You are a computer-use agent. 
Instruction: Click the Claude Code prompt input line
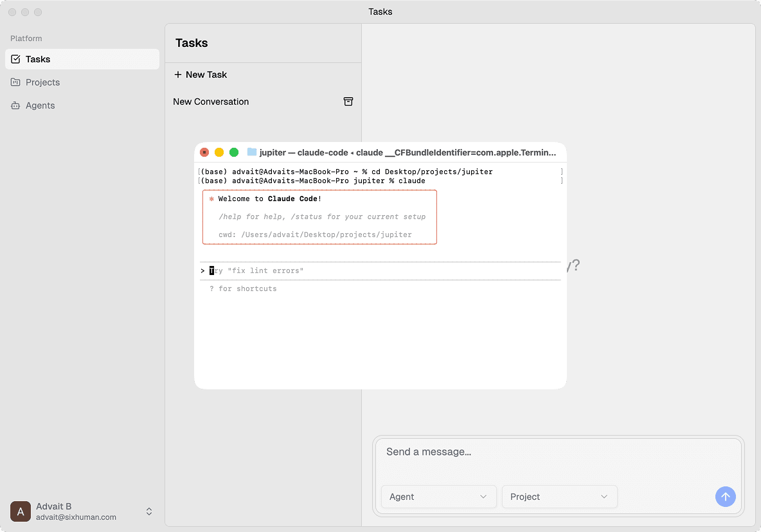[380, 270]
